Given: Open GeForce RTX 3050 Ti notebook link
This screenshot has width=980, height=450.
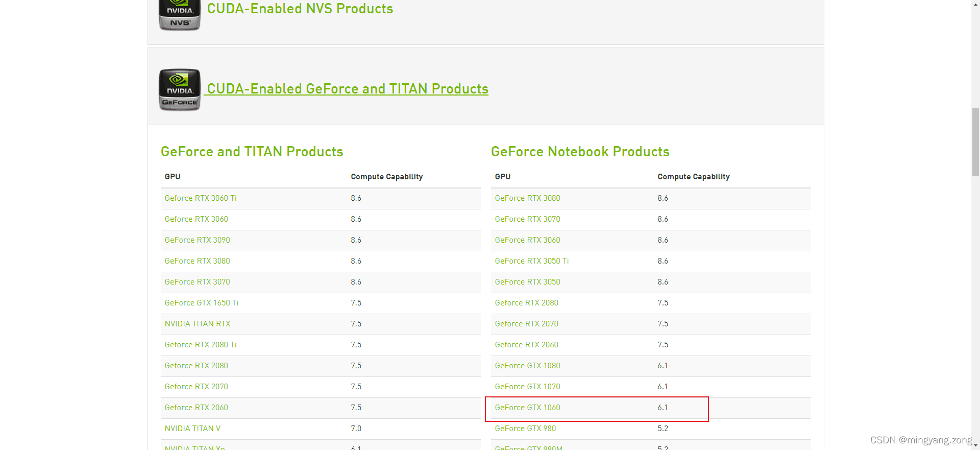Looking at the screenshot, I should click(531, 261).
